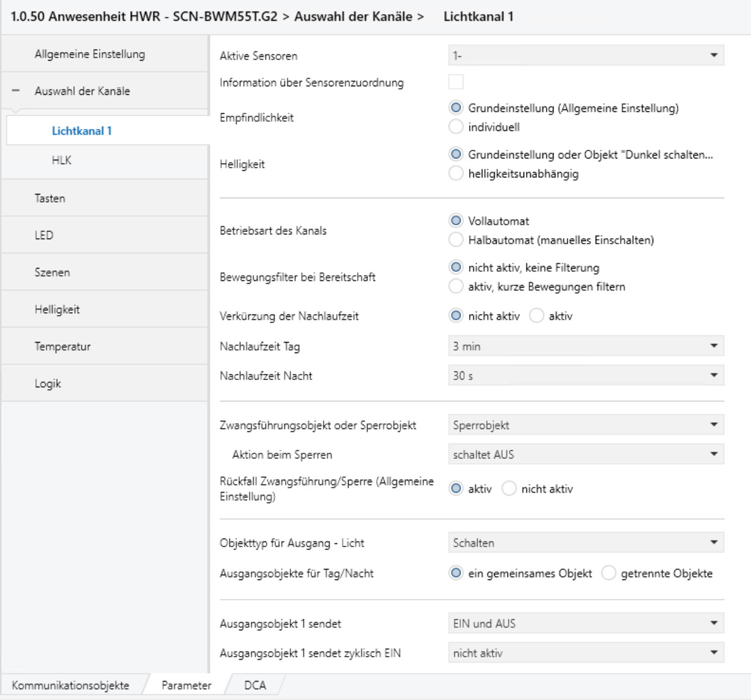Collapse the Auswahl der Kanäle tree node

(x=16, y=91)
